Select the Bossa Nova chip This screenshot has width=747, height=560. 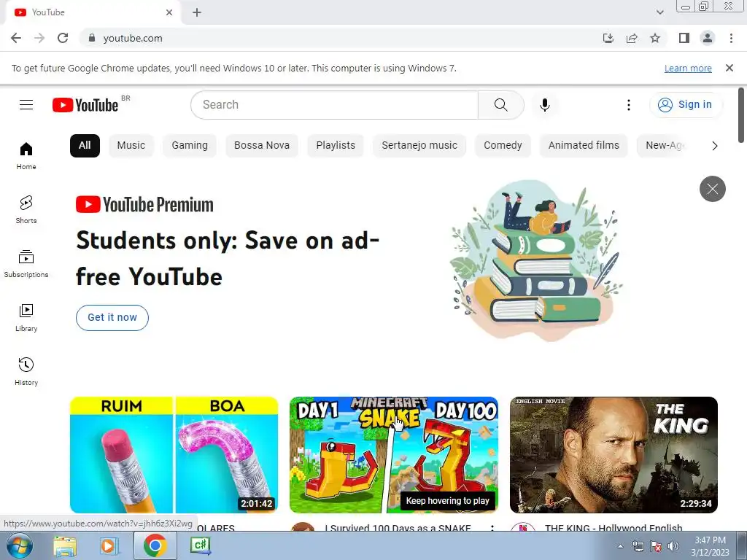262,146
